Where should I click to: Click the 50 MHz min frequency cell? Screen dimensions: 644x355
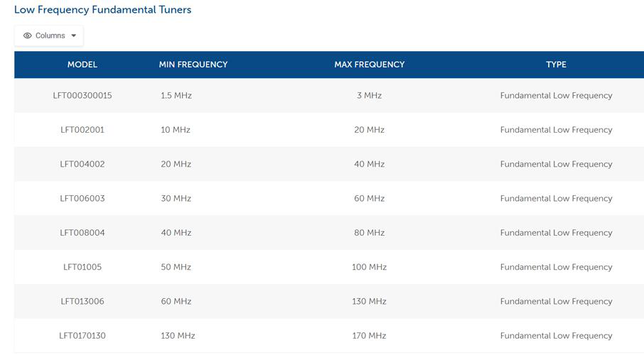[176, 267]
